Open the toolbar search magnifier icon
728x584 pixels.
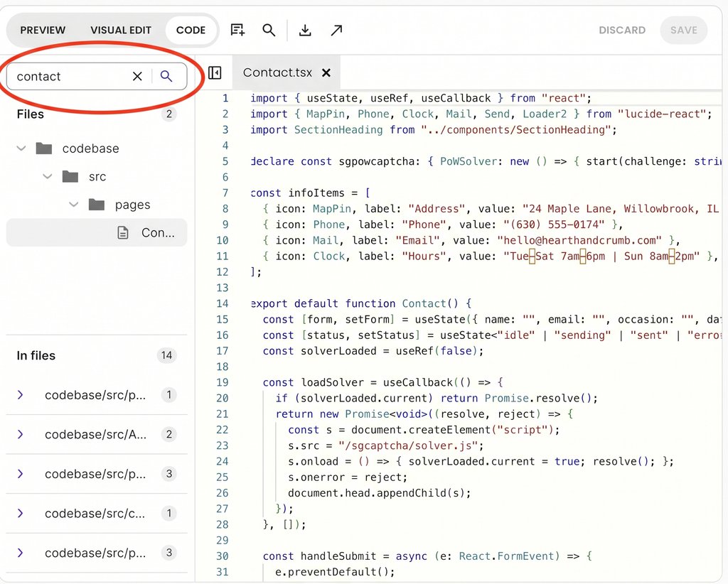(x=269, y=30)
